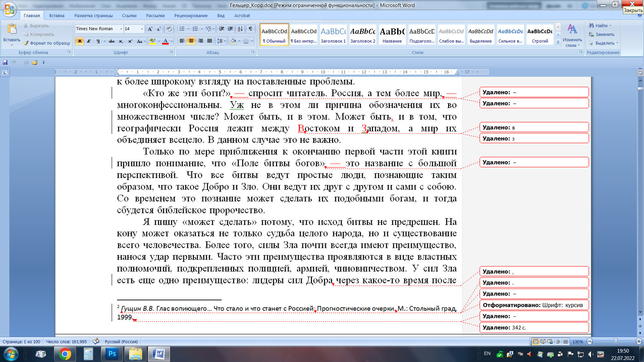
Task: Toggle Italic (К) formatting
Action: tap(89, 41)
